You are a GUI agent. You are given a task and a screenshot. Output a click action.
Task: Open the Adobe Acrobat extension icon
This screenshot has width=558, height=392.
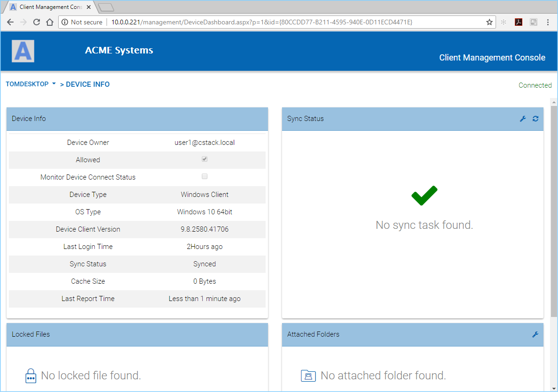(x=519, y=22)
